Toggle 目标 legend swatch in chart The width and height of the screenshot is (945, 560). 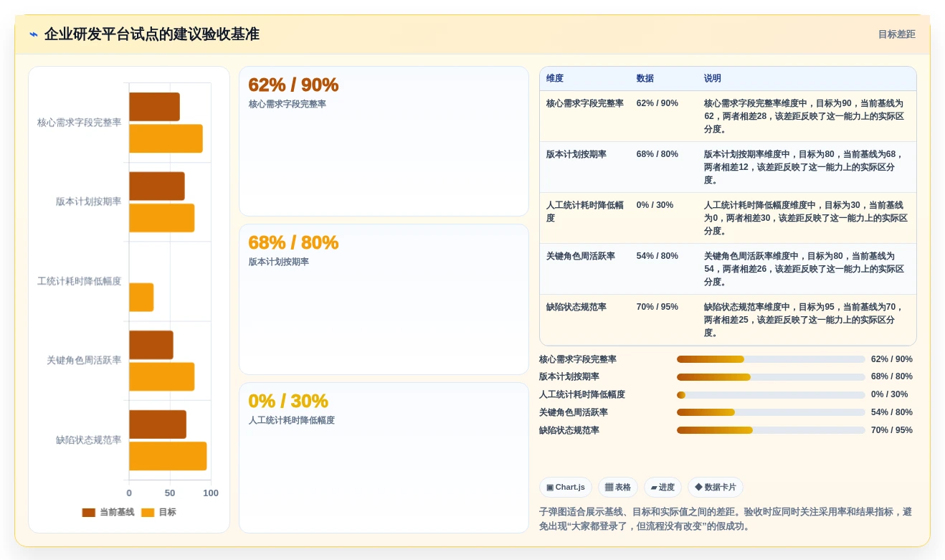[x=148, y=513]
